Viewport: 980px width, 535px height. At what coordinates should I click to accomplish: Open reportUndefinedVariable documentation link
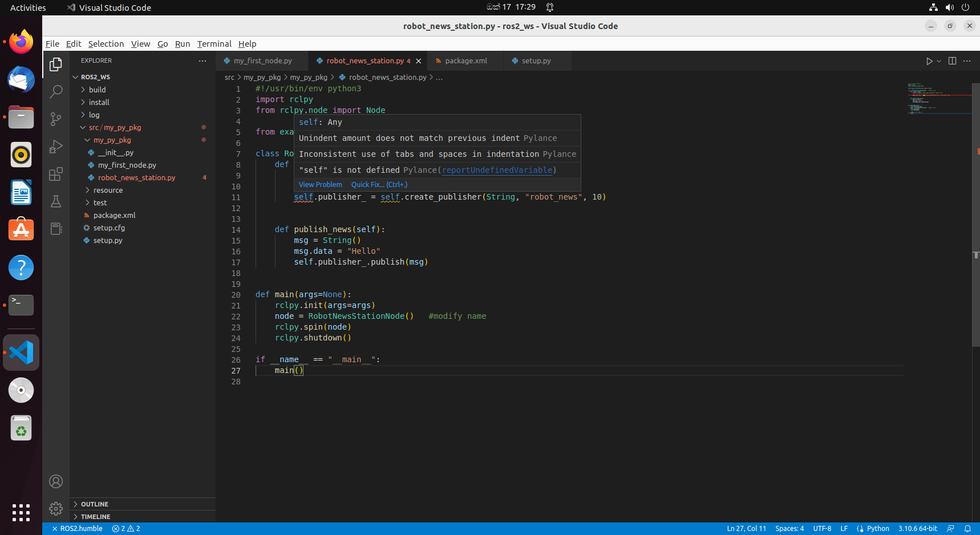pos(497,170)
